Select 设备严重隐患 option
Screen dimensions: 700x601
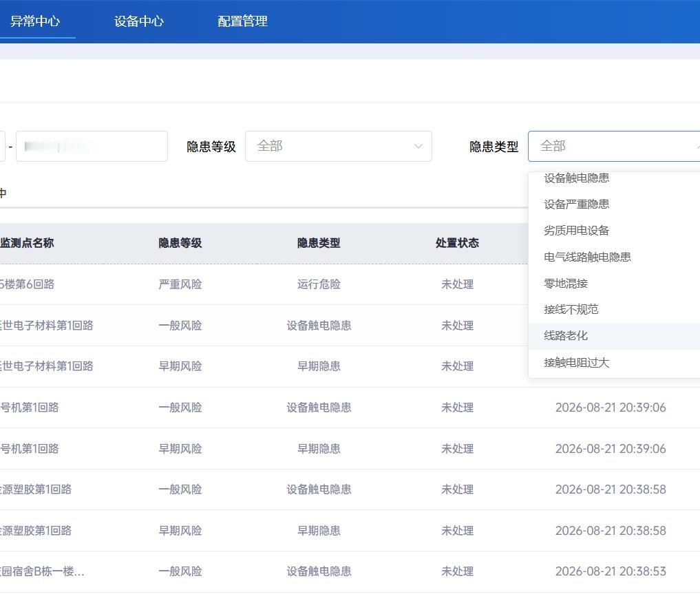(x=576, y=204)
